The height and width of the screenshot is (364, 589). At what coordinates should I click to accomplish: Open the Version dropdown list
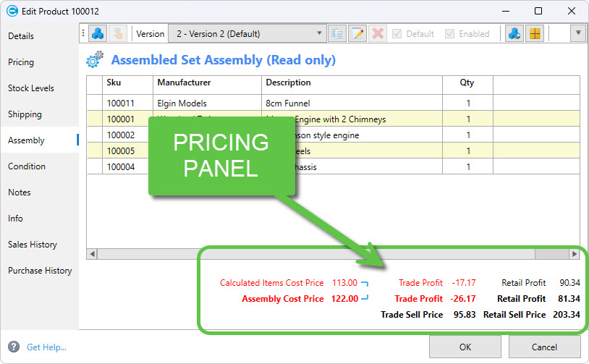pos(320,34)
